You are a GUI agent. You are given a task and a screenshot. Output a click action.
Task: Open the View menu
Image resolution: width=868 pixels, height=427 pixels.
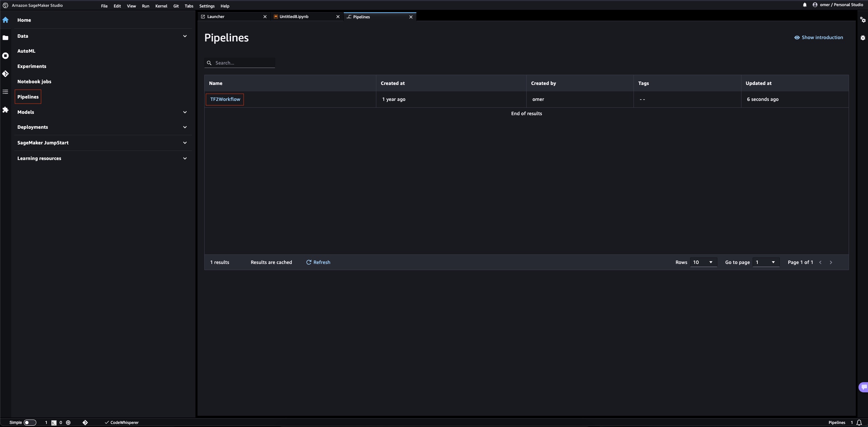pyautogui.click(x=131, y=6)
